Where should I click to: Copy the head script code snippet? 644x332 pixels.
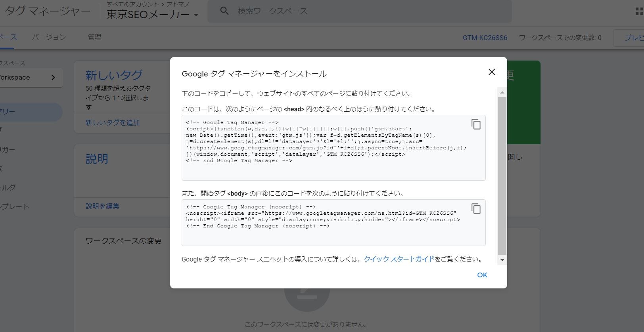point(476,124)
